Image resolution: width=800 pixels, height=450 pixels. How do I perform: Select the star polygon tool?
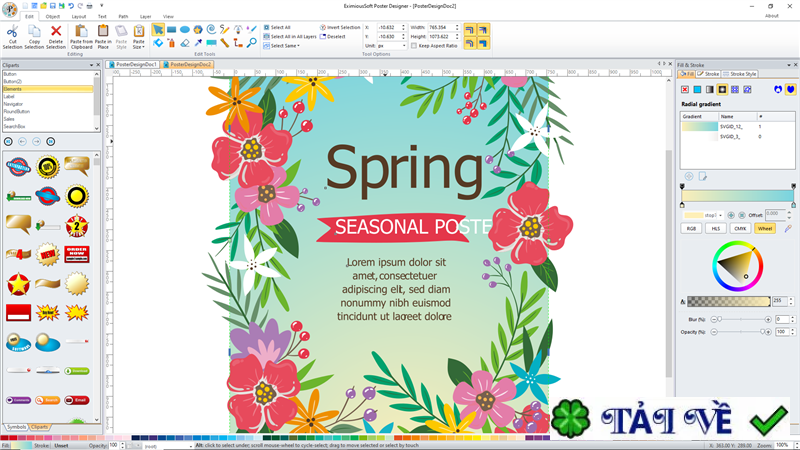pyautogui.click(x=198, y=29)
